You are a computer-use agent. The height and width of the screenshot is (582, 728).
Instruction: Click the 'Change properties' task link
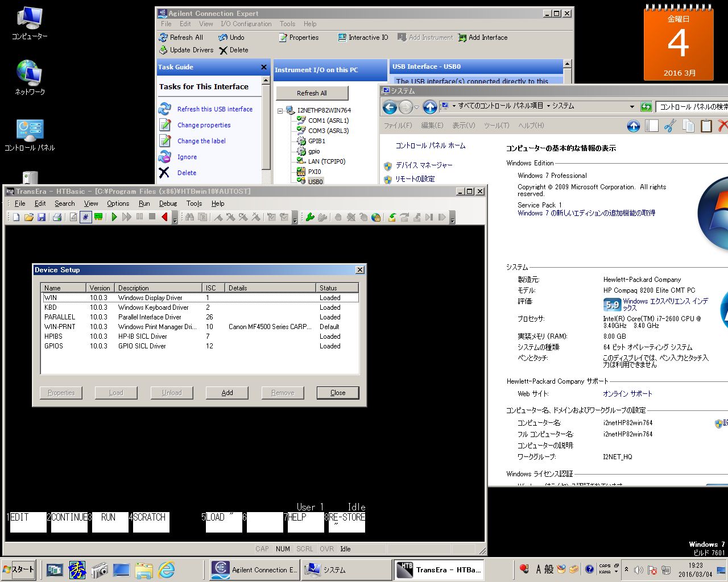click(x=204, y=125)
